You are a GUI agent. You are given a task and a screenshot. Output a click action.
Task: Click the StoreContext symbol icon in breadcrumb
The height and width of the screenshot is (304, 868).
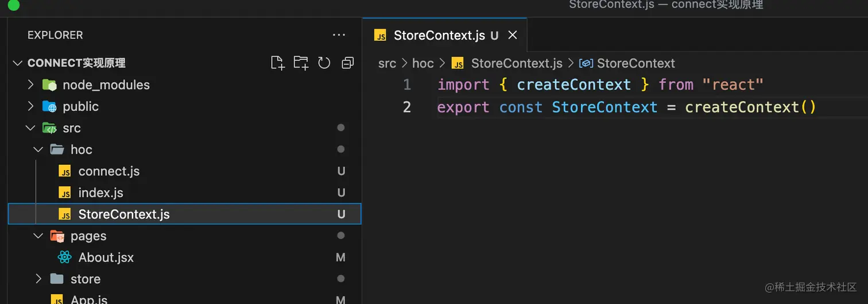coord(586,63)
